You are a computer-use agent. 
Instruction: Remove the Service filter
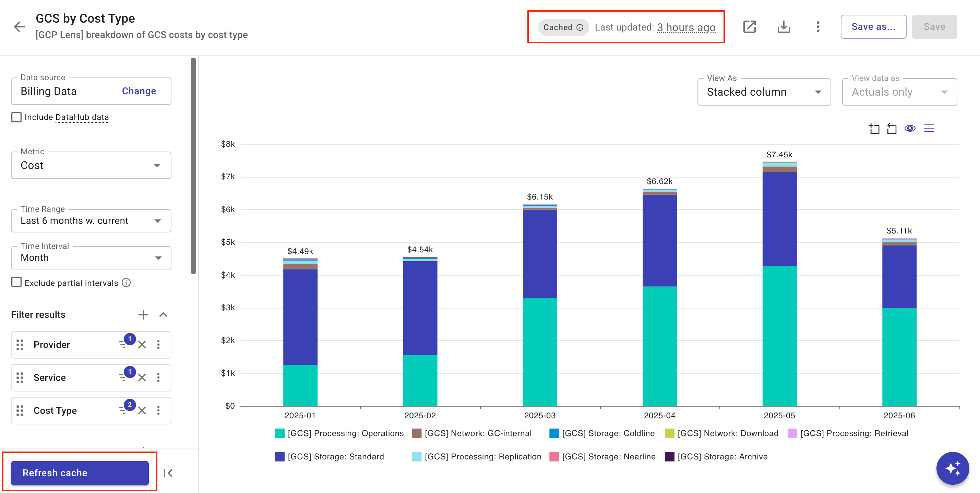(x=142, y=378)
